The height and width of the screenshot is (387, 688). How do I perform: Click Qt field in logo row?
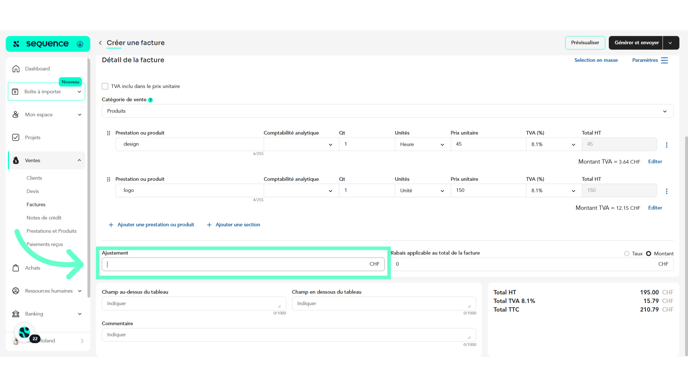click(x=366, y=190)
